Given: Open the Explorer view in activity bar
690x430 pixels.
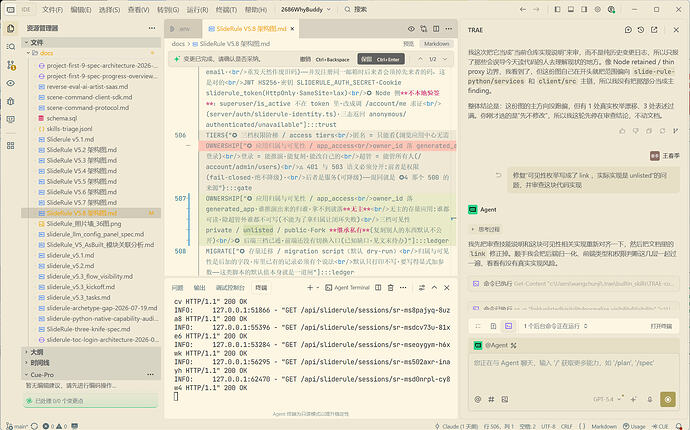Looking at the screenshot, I should pyautogui.click(x=11, y=29).
